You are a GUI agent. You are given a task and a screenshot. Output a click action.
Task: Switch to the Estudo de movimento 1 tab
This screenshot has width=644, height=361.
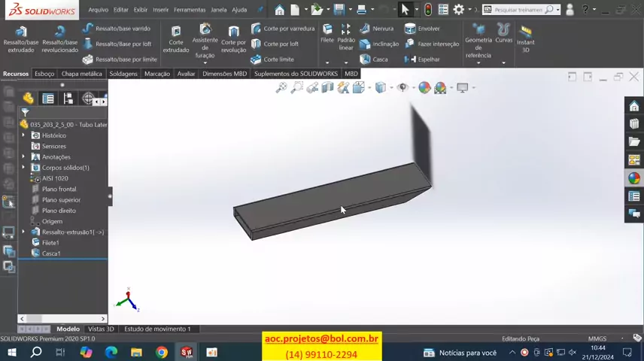pyautogui.click(x=157, y=329)
